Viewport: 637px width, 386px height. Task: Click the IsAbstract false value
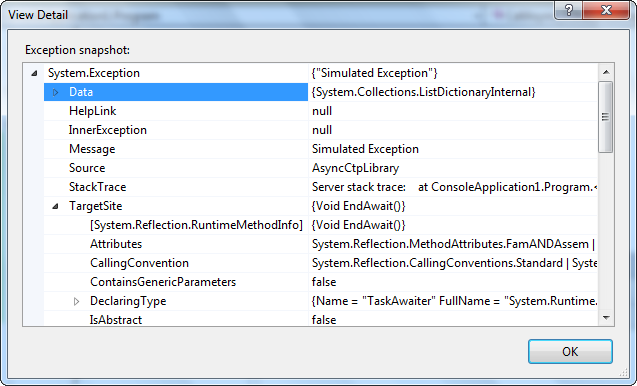pos(324,320)
